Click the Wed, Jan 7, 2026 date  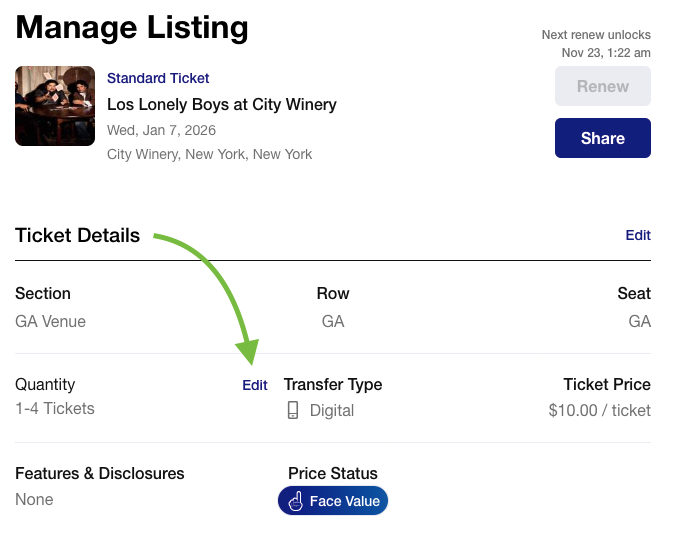click(x=161, y=130)
